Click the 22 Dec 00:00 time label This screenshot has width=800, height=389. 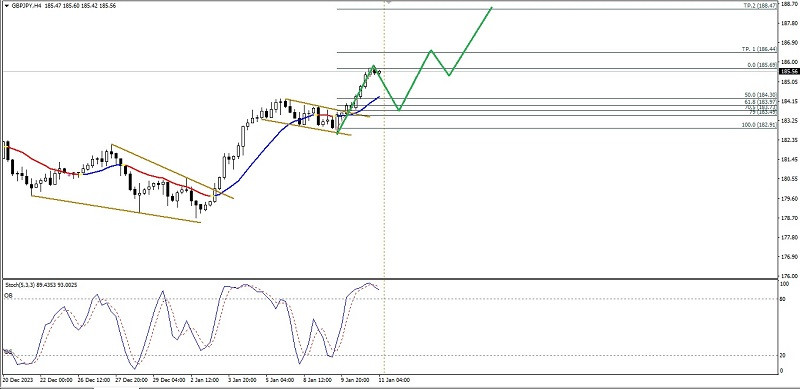click(56, 380)
